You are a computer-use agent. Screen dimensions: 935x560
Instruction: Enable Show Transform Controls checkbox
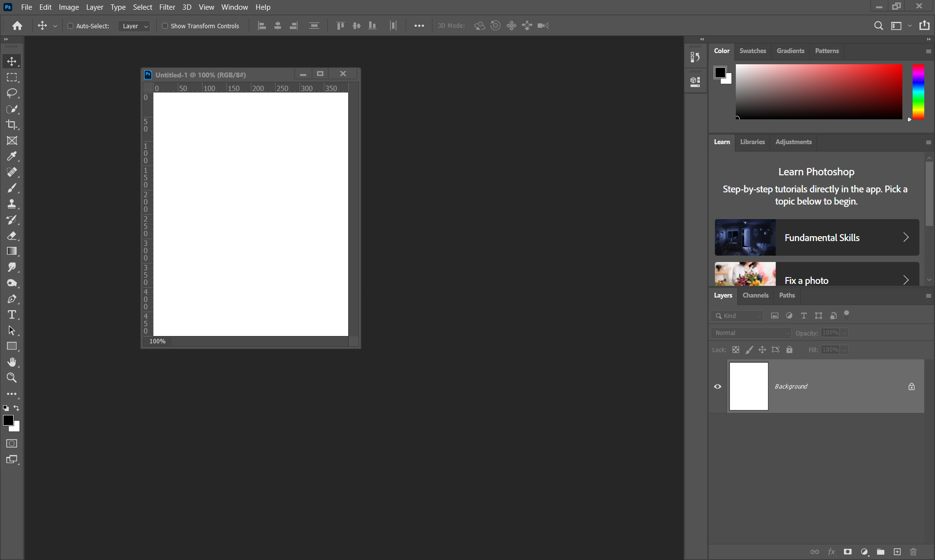165,26
